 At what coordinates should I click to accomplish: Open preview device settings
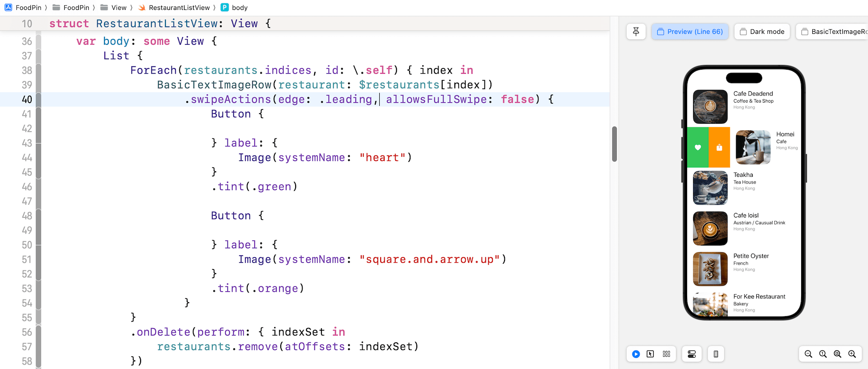point(716,354)
